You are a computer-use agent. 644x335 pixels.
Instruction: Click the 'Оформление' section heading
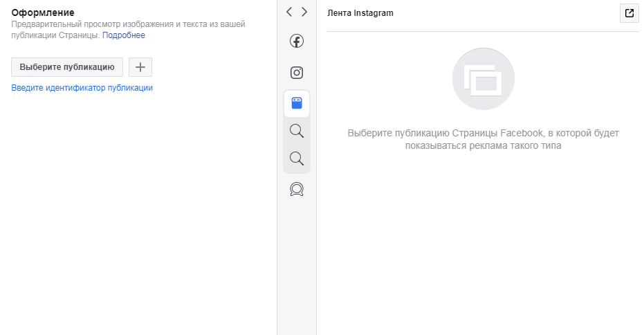(x=43, y=12)
